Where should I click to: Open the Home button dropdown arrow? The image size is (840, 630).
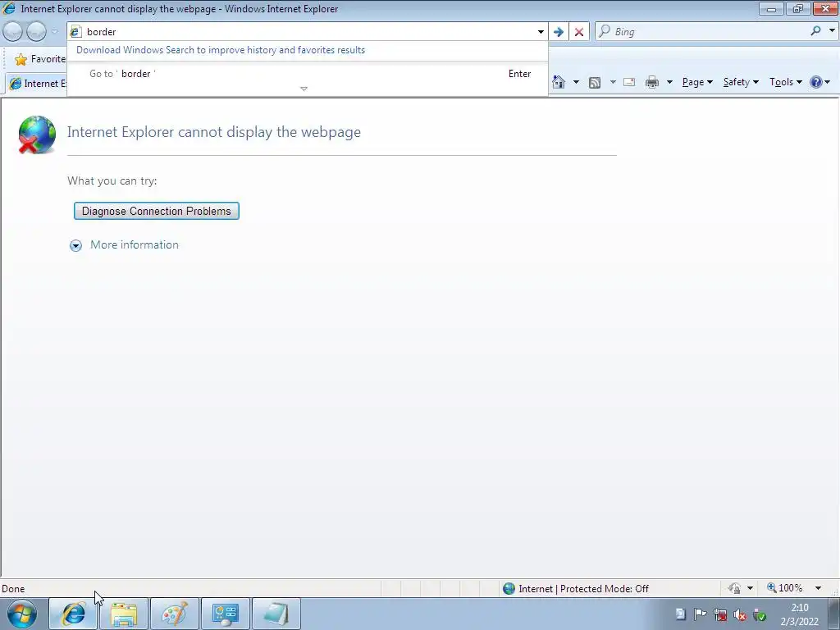tap(576, 82)
